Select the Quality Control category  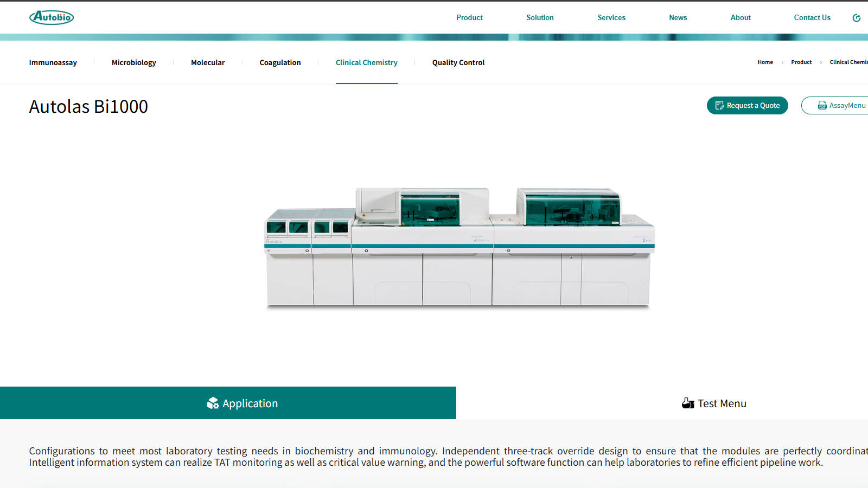(458, 62)
